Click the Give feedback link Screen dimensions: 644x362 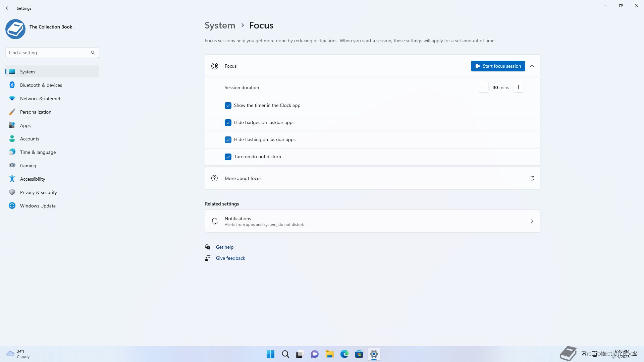(x=230, y=258)
